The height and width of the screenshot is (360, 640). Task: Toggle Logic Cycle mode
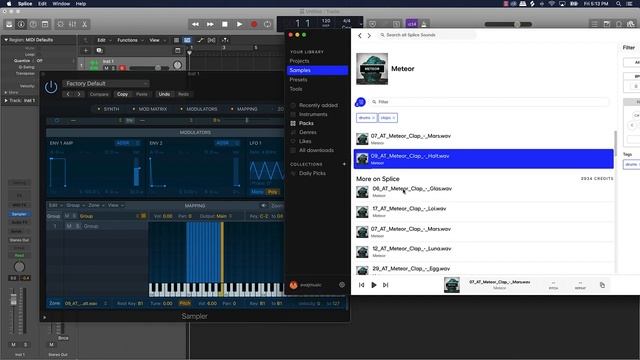pos(267,24)
